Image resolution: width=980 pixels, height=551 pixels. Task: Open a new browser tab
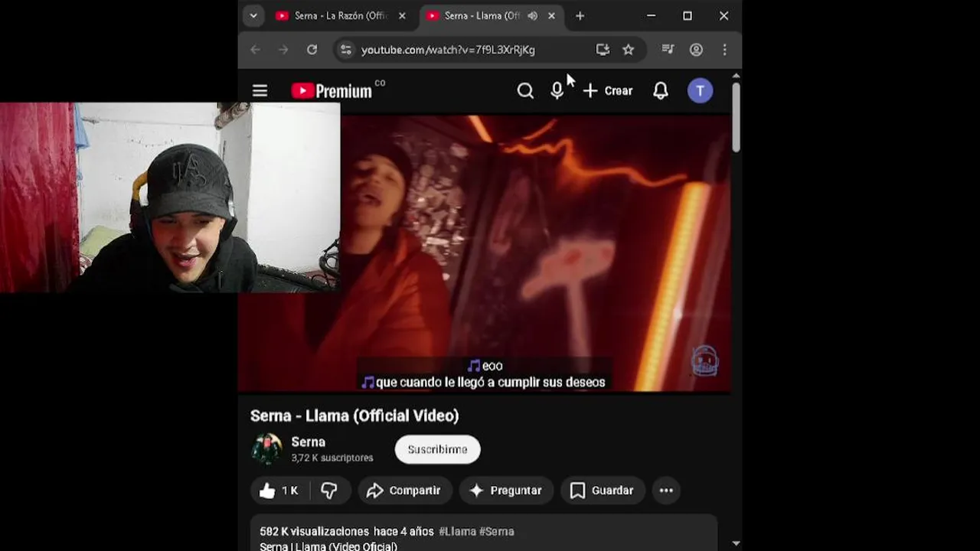click(580, 15)
